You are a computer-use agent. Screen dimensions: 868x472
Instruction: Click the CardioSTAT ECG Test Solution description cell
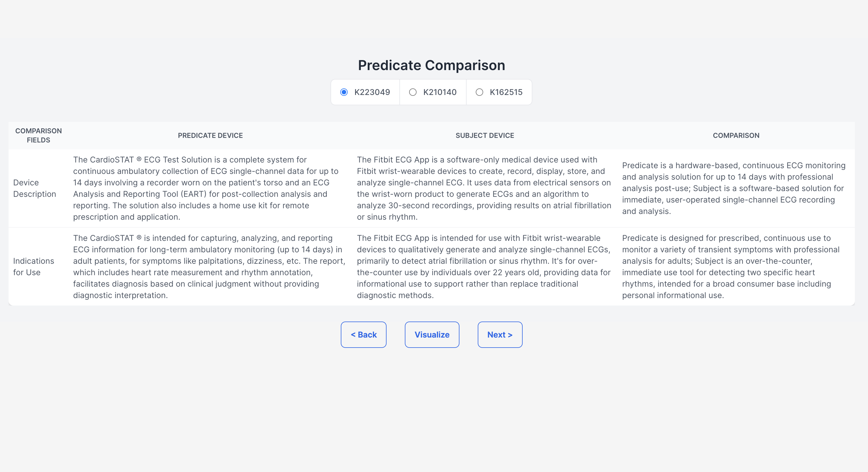point(209,188)
